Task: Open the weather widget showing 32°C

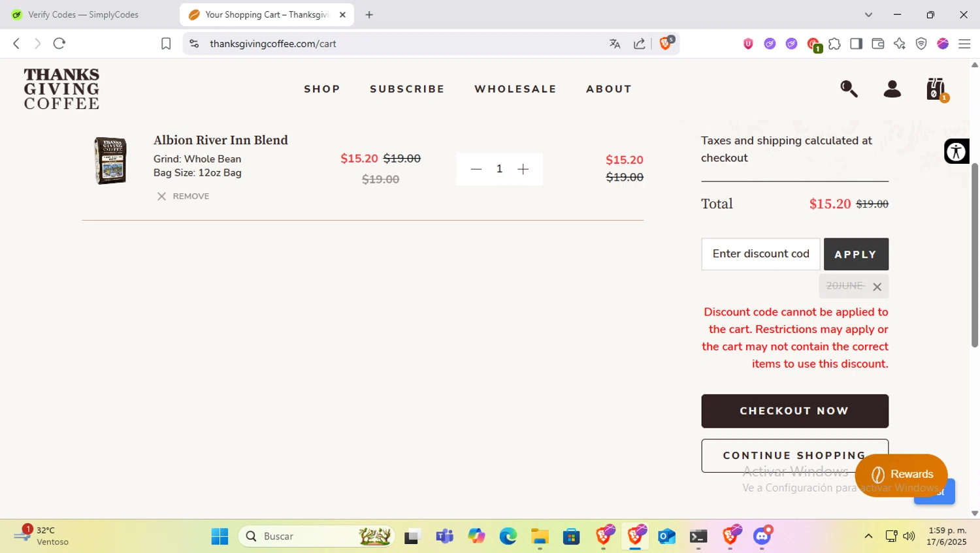Action: click(41, 536)
